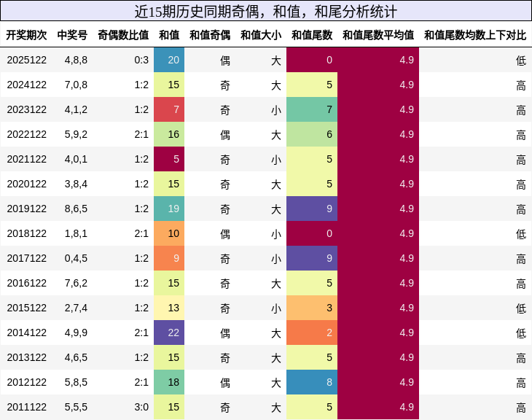The width and height of the screenshot is (532, 420).
Task: Click winning number 4,1,2
Action: (x=76, y=109)
